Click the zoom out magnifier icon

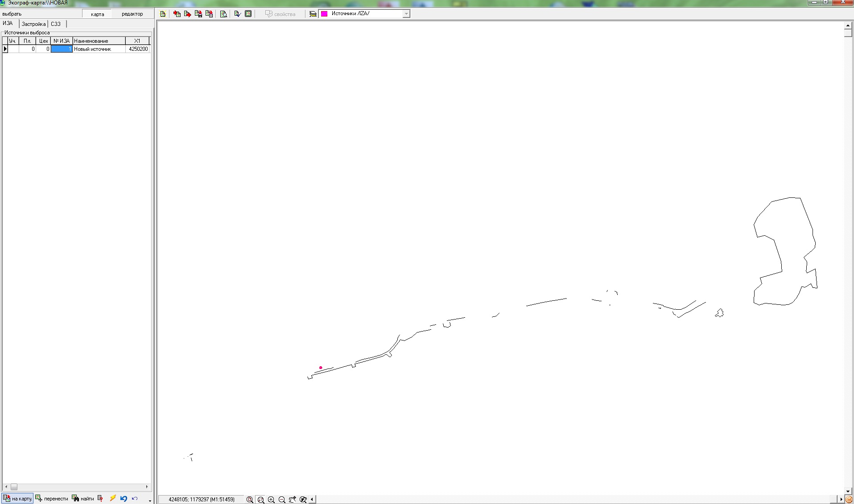coord(282,500)
